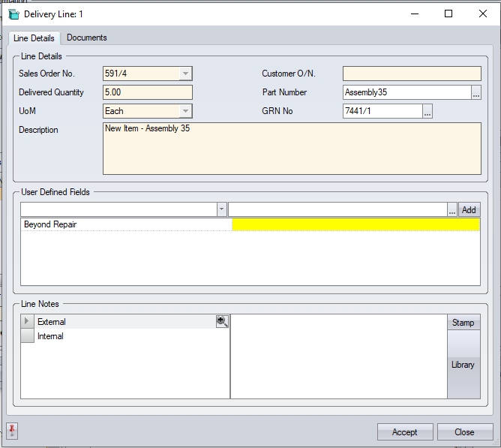This screenshot has height=448, width=501.
Task: Click ellipsis button beside the Add button
Action: click(x=452, y=210)
